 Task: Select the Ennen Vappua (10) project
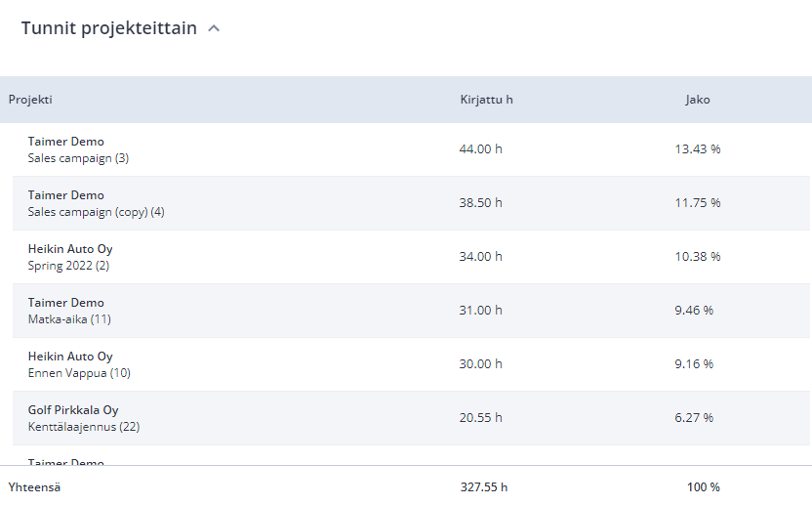click(79, 373)
